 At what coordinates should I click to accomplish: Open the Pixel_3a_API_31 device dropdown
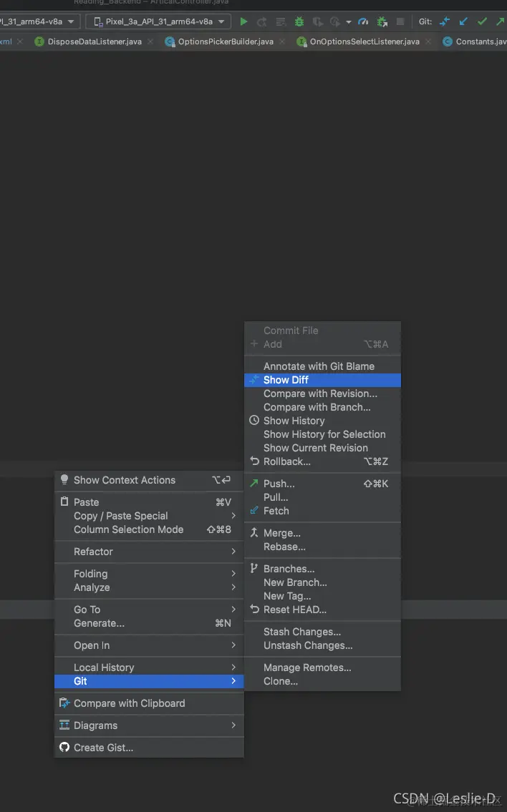(x=158, y=22)
